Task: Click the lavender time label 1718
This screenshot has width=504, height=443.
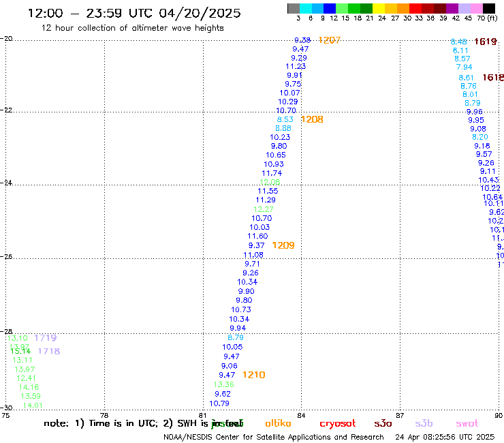Action: click(x=49, y=351)
